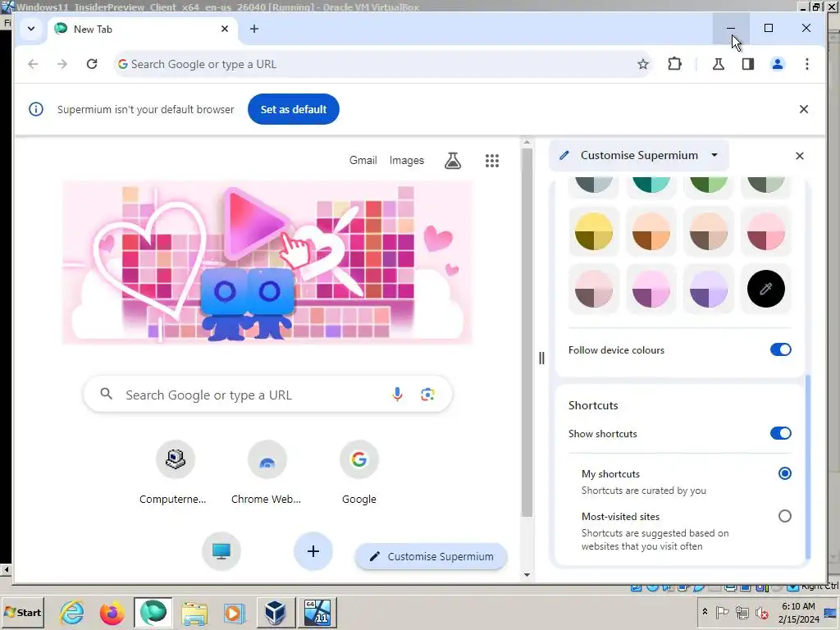
Task: Click the Start button
Action: click(22, 612)
